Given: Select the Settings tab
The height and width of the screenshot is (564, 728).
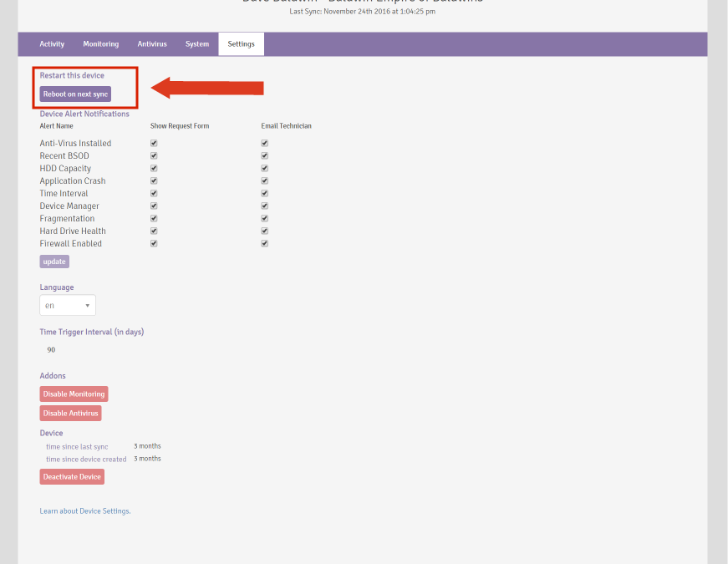Looking at the screenshot, I should pos(241,44).
